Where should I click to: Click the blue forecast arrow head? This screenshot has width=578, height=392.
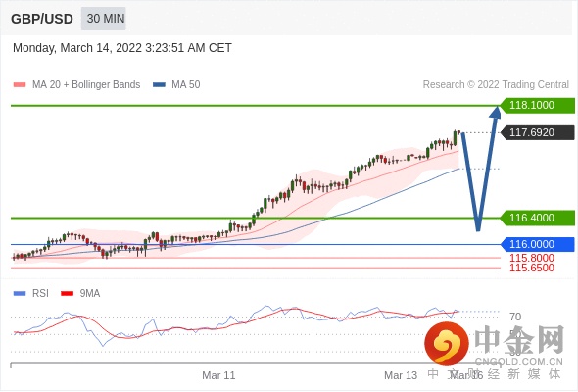[496, 112]
